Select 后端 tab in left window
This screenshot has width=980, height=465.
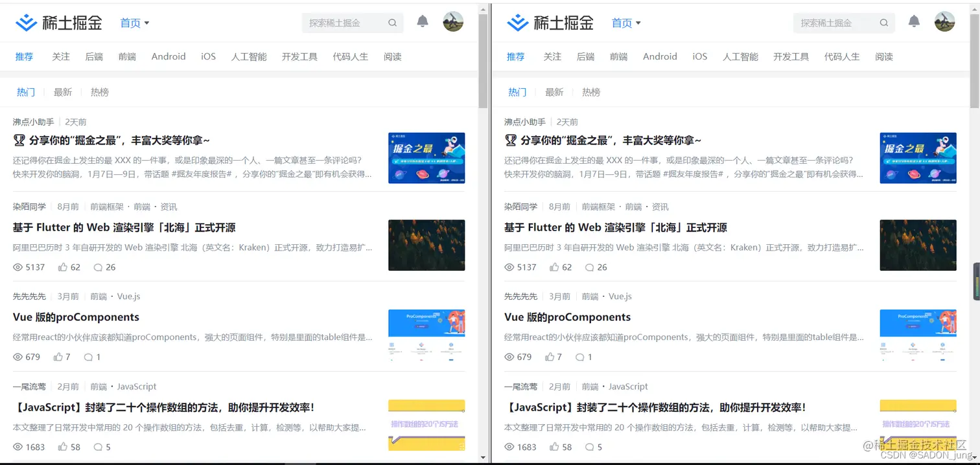click(x=94, y=56)
